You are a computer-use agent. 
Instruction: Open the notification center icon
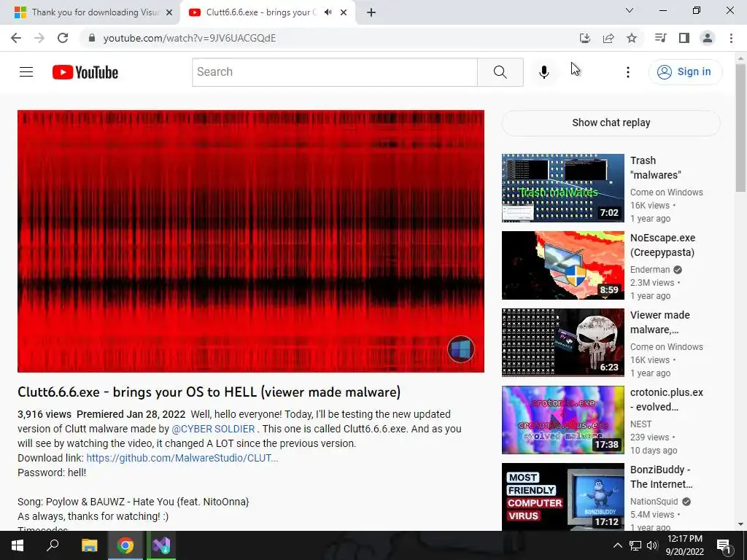(x=724, y=545)
